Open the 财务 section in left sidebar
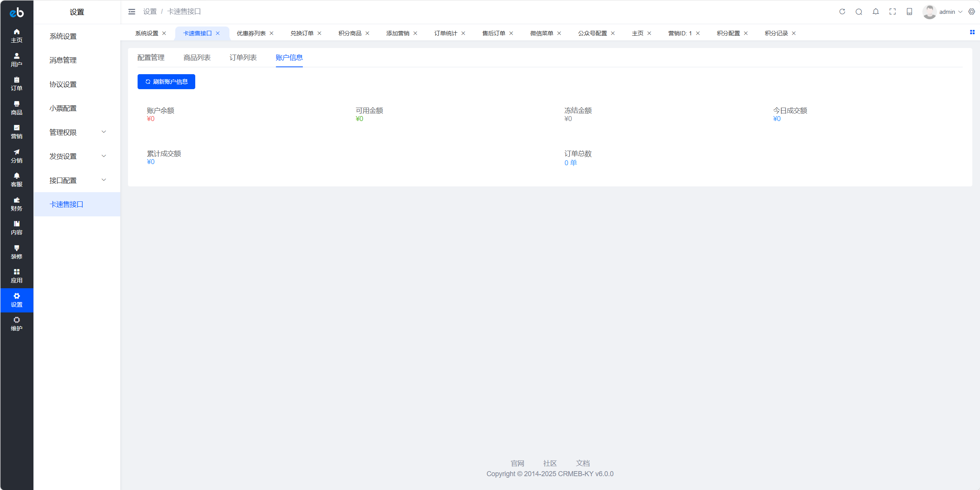Image resolution: width=980 pixels, height=490 pixels. [x=17, y=204]
